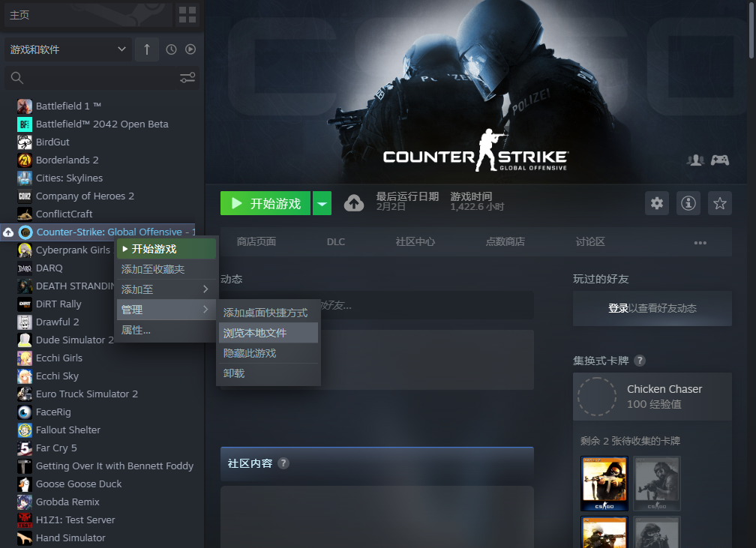Select the Cities: Skylines game icon
This screenshot has width=756, height=548.
point(25,178)
